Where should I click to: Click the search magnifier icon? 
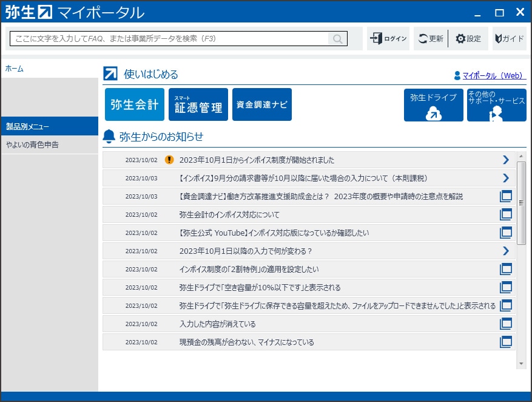337,39
